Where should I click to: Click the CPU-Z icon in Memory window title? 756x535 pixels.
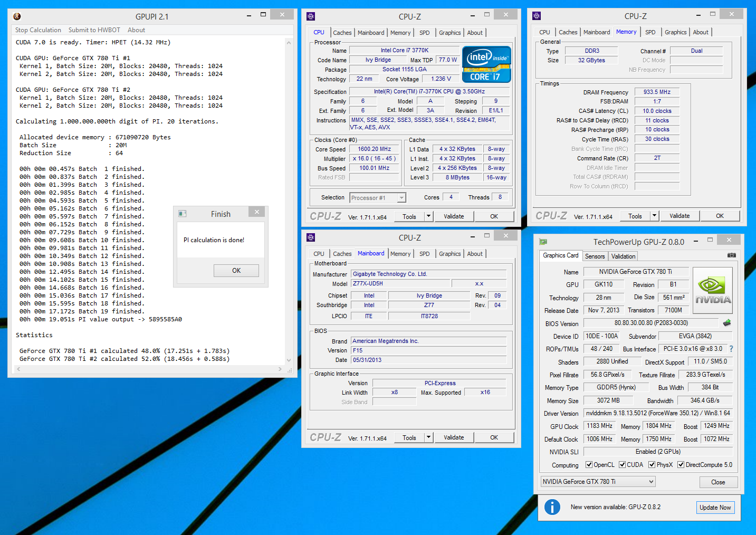point(537,16)
